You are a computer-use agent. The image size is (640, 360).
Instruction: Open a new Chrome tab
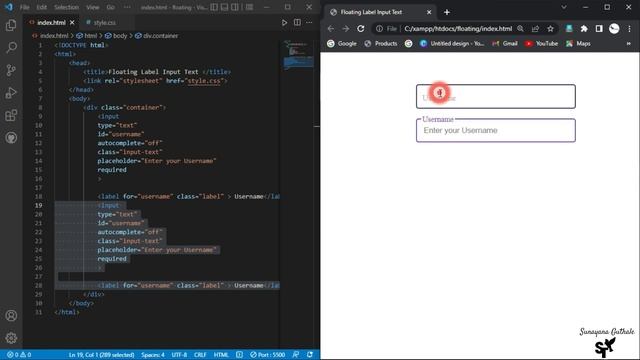[x=447, y=12]
